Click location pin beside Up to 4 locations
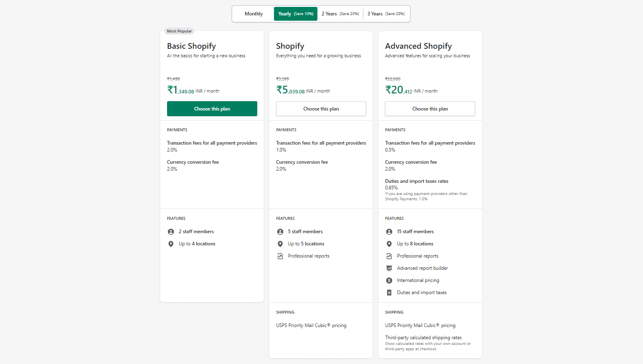Viewport: 643px width, 364px height. point(171,244)
